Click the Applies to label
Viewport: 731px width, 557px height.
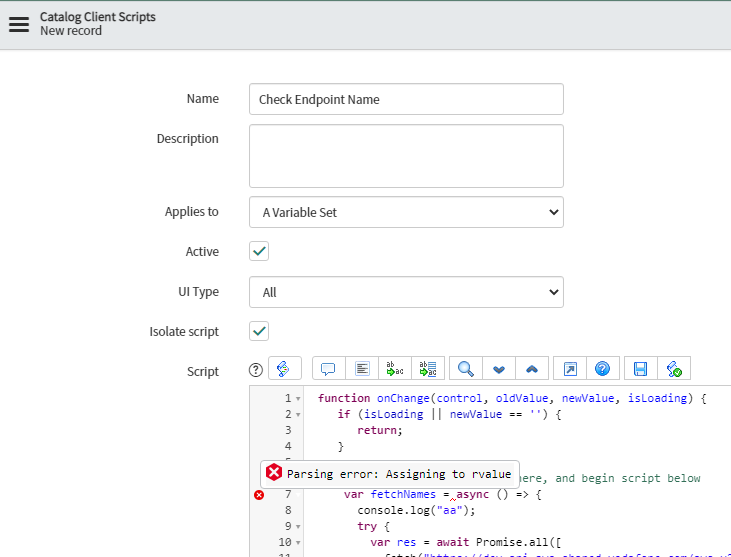pyautogui.click(x=192, y=212)
